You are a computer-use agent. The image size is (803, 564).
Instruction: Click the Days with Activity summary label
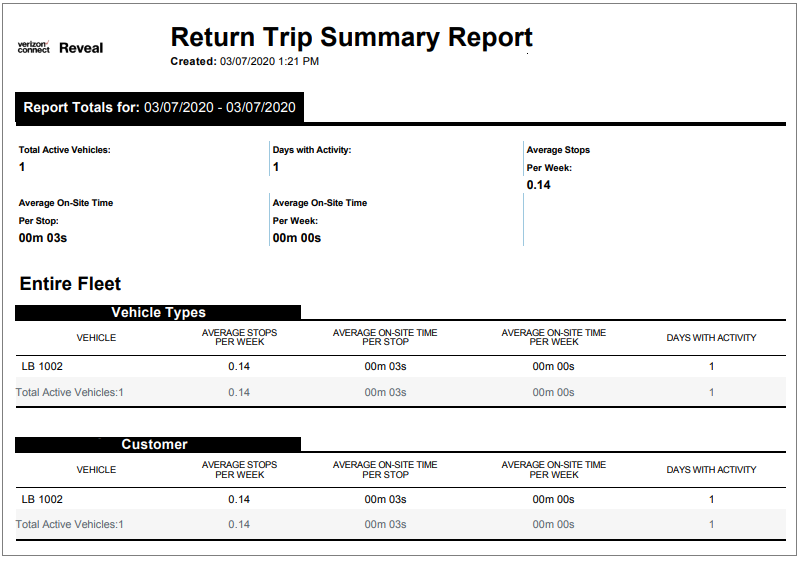[x=312, y=150]
